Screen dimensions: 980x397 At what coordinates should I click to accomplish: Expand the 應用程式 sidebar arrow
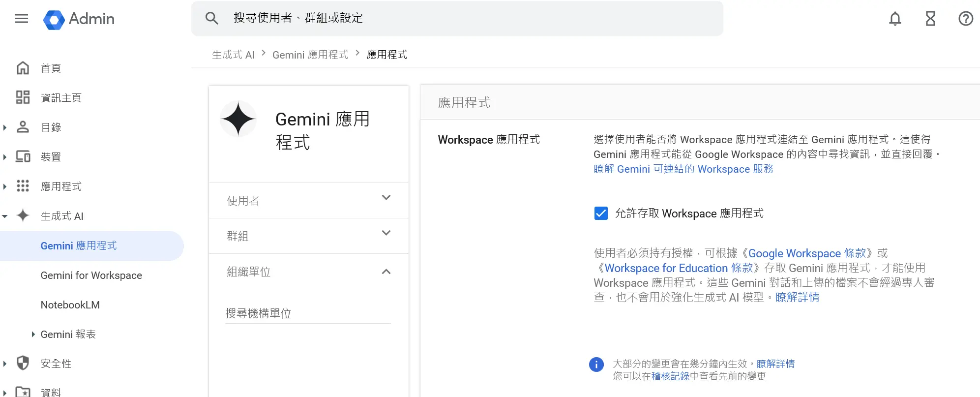tap(5, 186)
